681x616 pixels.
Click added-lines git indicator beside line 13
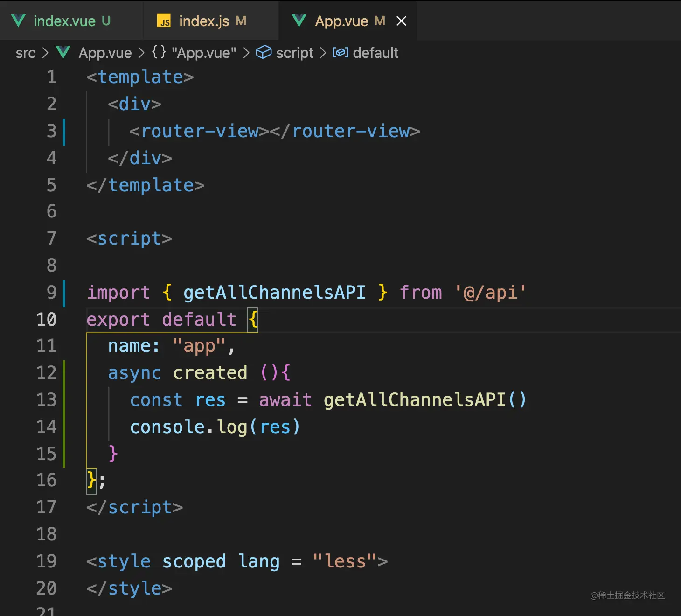pos(64,413)
